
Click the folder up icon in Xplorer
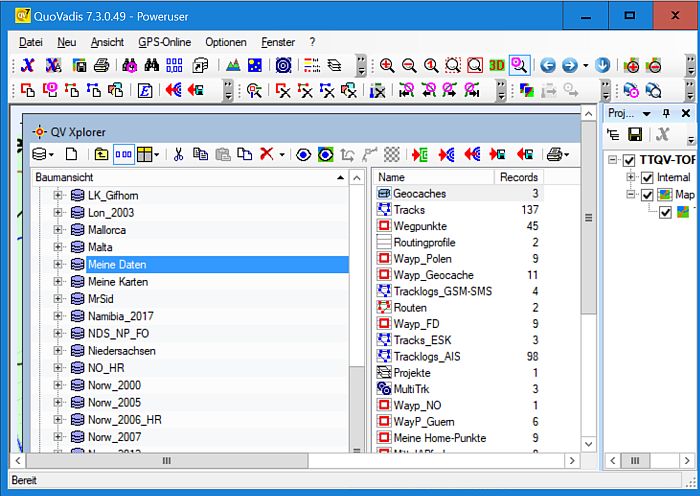101,154
